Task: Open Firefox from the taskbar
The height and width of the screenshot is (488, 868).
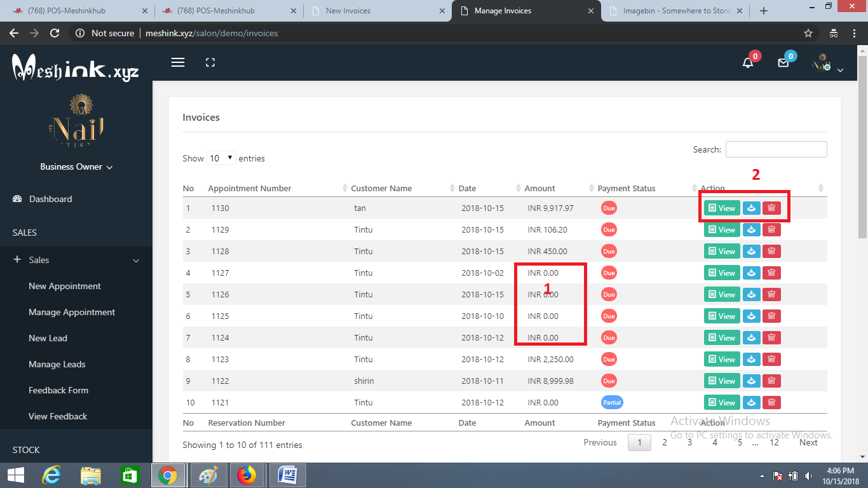Action: [x=246, y=475]
